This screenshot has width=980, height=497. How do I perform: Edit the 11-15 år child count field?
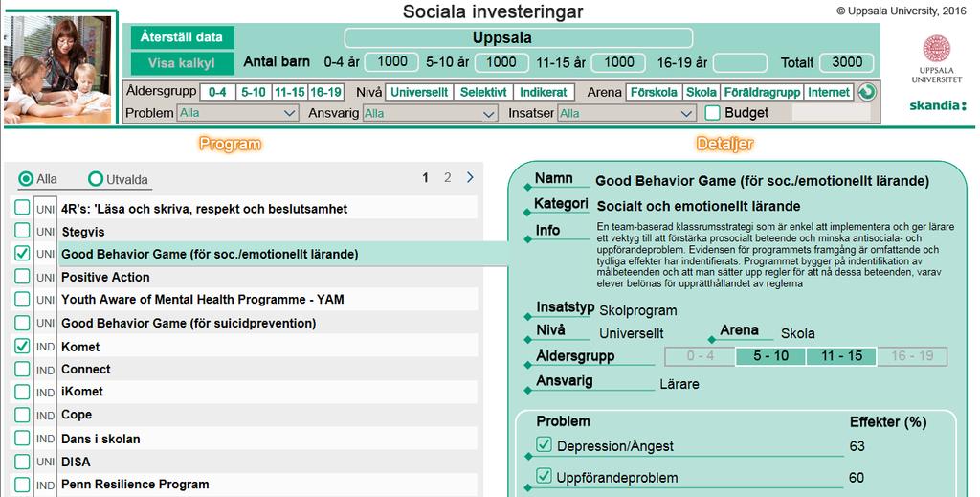tap(619, 62)
